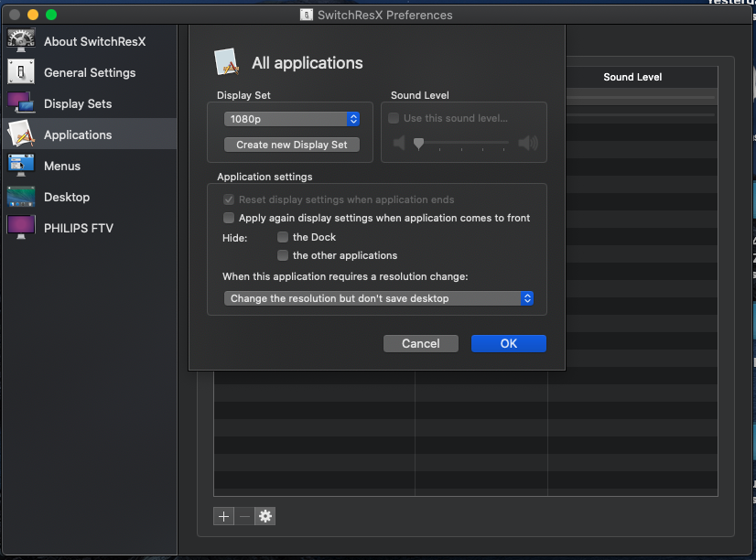
Task: Click the All applications header icon
Action: click(x=227, y=61)
